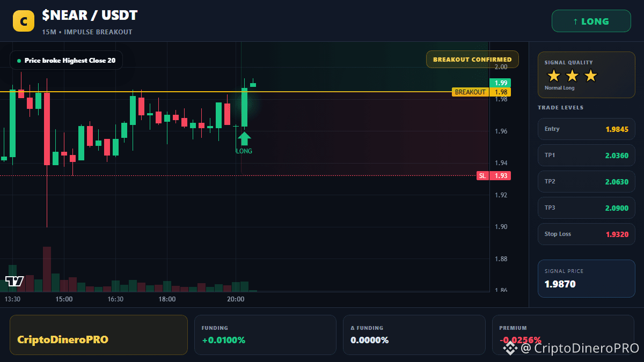Click the 18:00 time axis label
The image size is (644, 362).
pyautogui.click(x=167, y=299)
